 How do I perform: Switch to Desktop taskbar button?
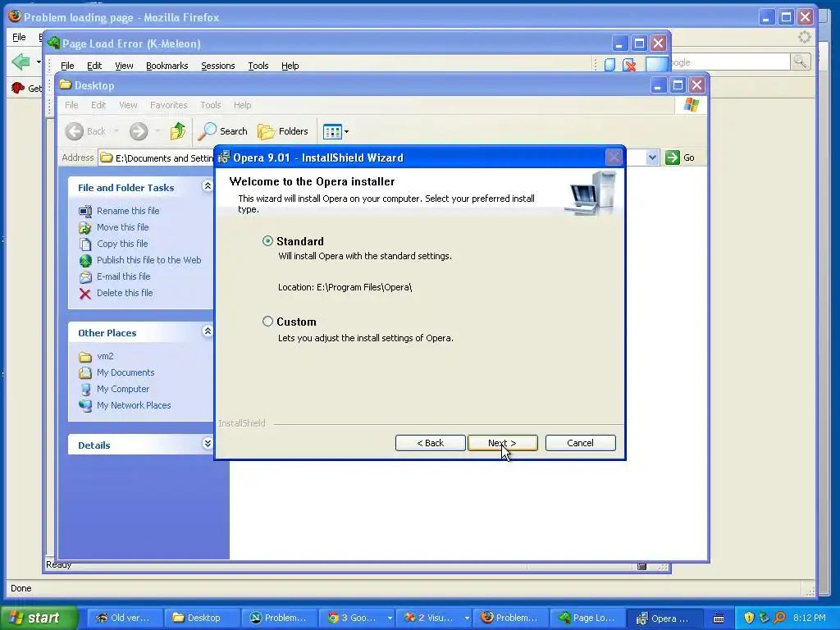200,618
